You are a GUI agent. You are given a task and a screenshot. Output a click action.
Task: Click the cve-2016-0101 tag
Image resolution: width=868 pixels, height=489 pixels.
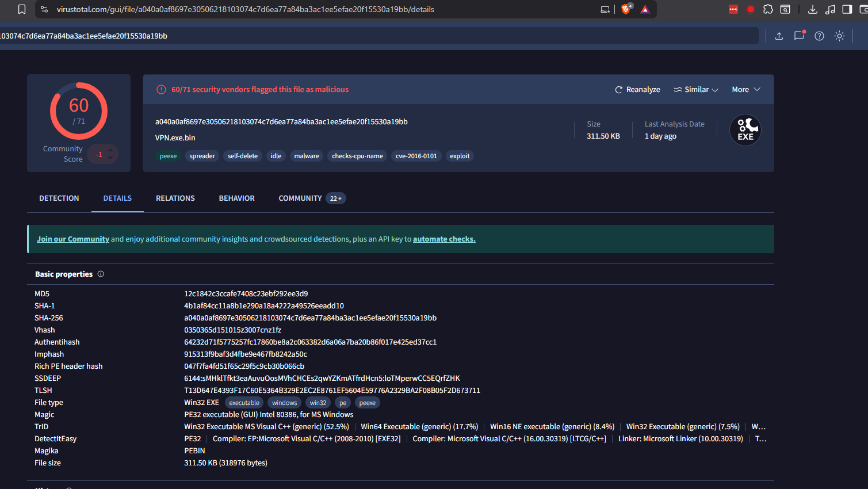coord(416,156)
